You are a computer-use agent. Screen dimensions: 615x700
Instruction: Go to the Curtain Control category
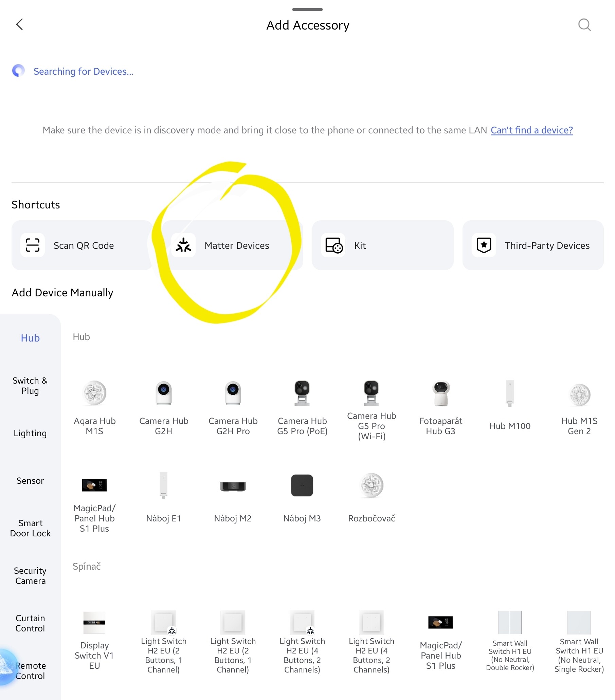coord(30,623)
